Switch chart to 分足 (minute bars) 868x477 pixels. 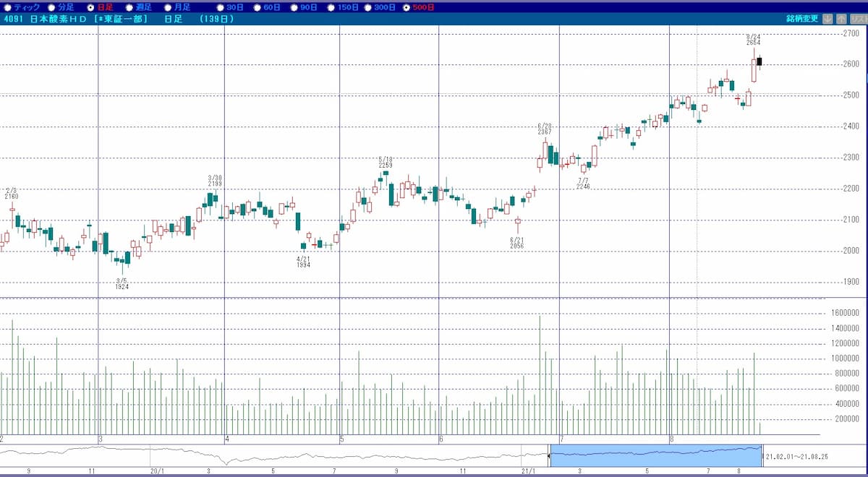(x=51, y=7)
